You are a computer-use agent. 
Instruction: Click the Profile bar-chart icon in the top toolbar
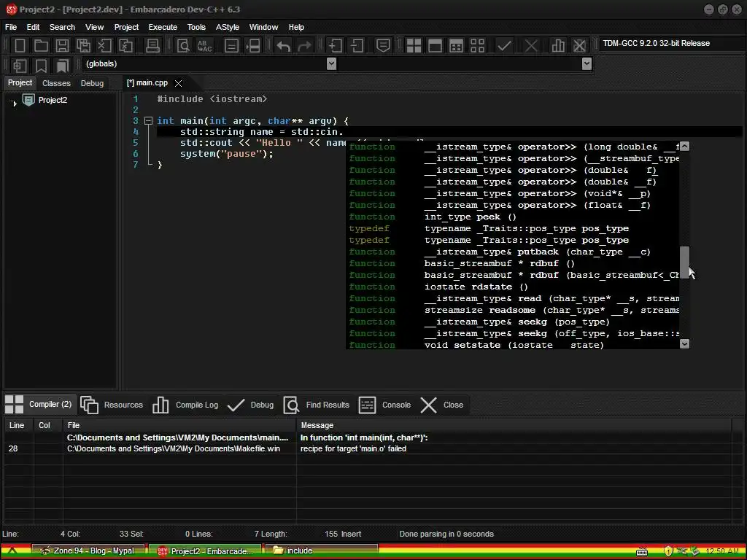pyautogui.click(x=558, y=46)
